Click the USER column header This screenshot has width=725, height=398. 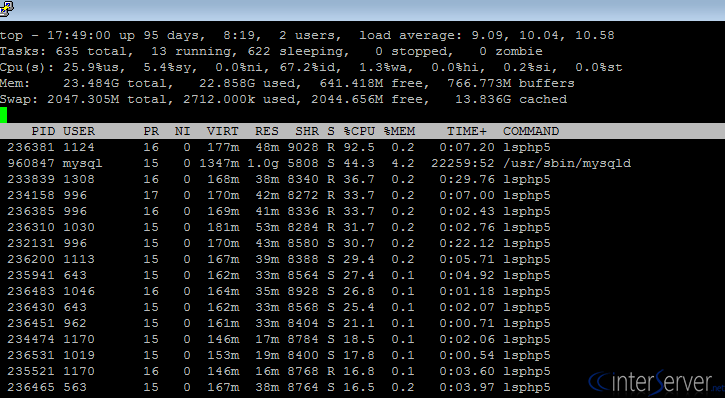[x=79, y=131]
